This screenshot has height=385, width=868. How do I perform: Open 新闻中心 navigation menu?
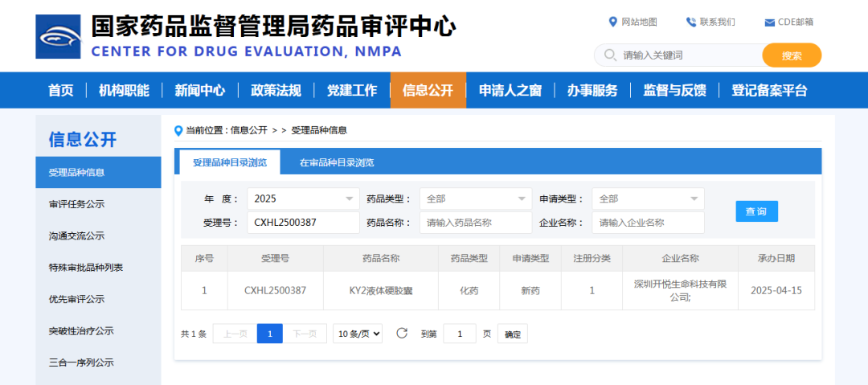click(200, 90)
